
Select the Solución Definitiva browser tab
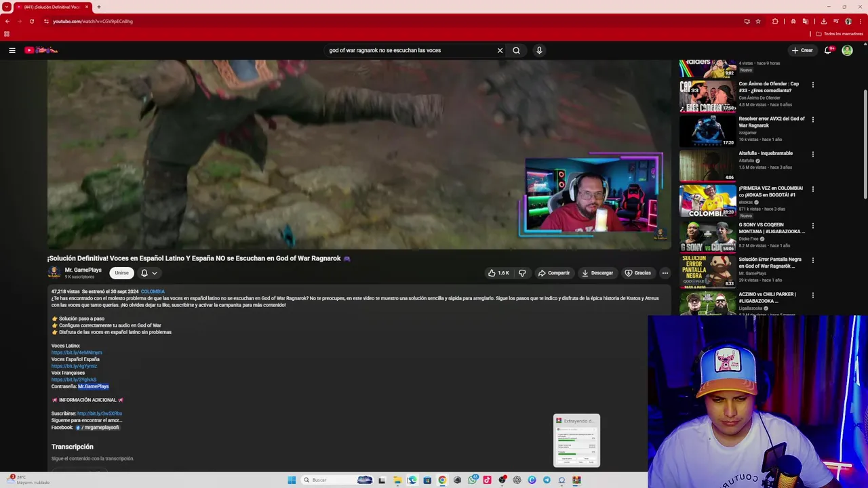tap(53, 7)
